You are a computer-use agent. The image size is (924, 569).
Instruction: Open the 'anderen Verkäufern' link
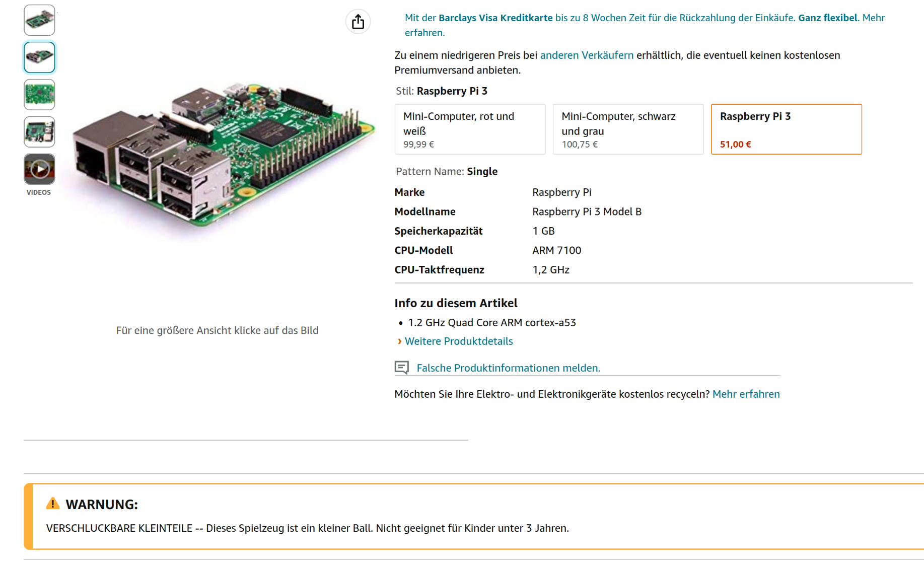click(x=587, y=55)
